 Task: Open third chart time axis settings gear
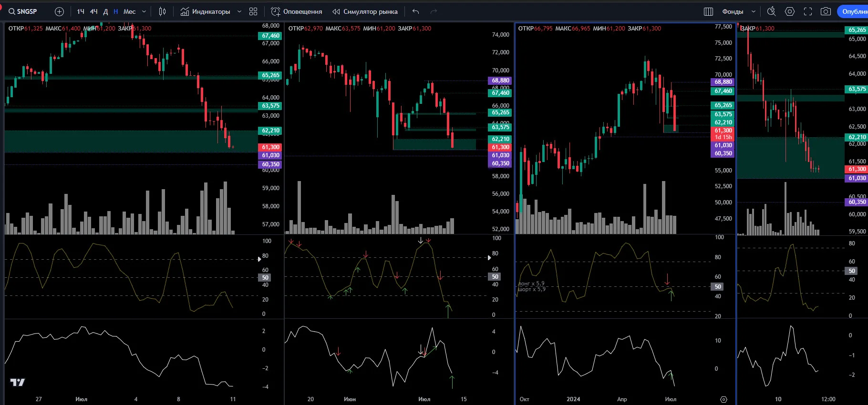(723, 399)
